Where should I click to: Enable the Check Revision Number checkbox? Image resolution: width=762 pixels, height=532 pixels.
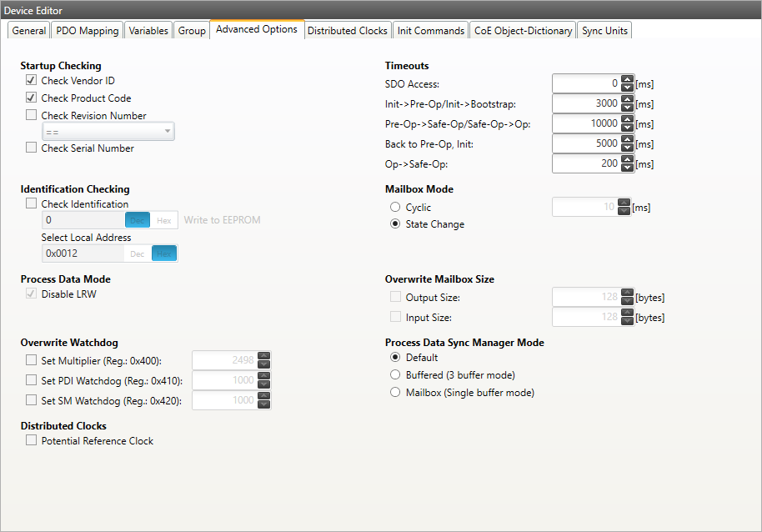31,115
